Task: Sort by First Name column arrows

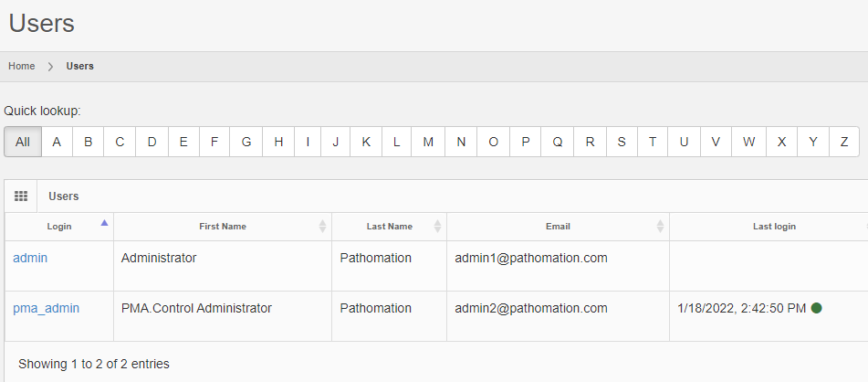Action: point(322,227)
